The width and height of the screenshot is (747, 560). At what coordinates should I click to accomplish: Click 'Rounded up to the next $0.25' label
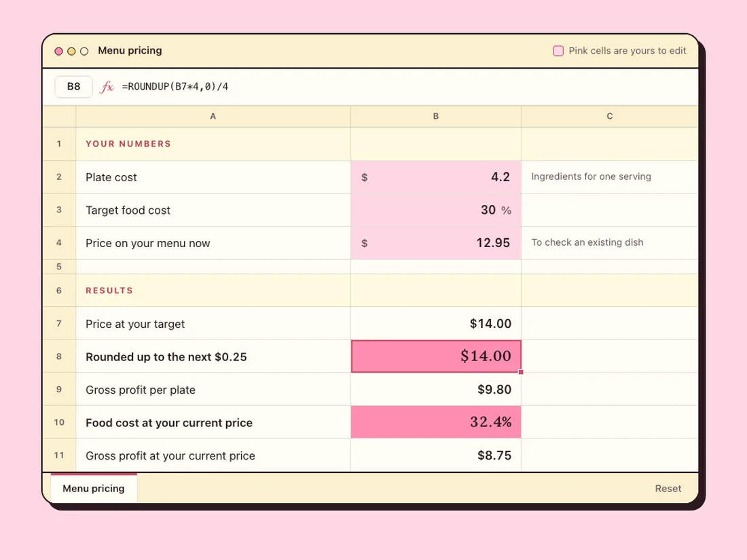coord(166,356)
